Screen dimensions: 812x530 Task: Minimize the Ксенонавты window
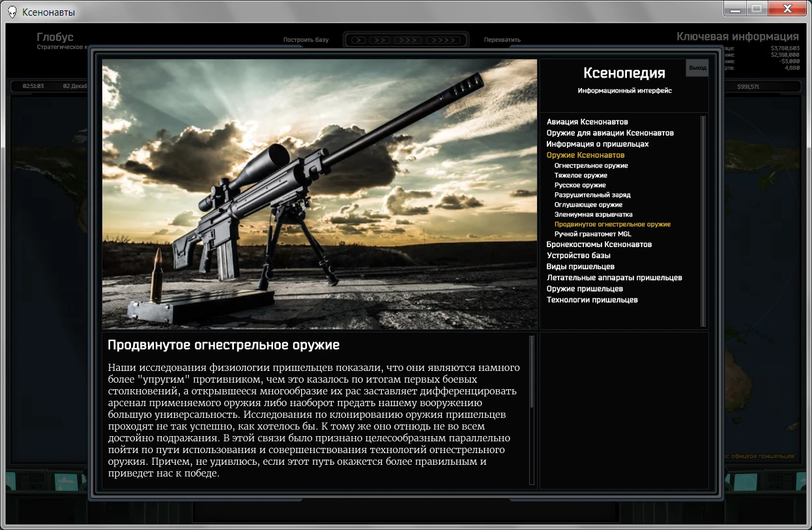[736, 9]
